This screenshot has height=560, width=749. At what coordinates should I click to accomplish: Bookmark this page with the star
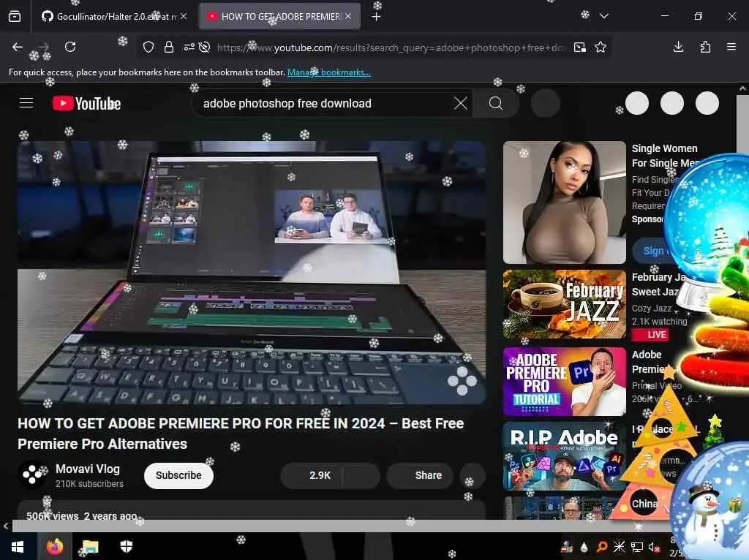601,47
